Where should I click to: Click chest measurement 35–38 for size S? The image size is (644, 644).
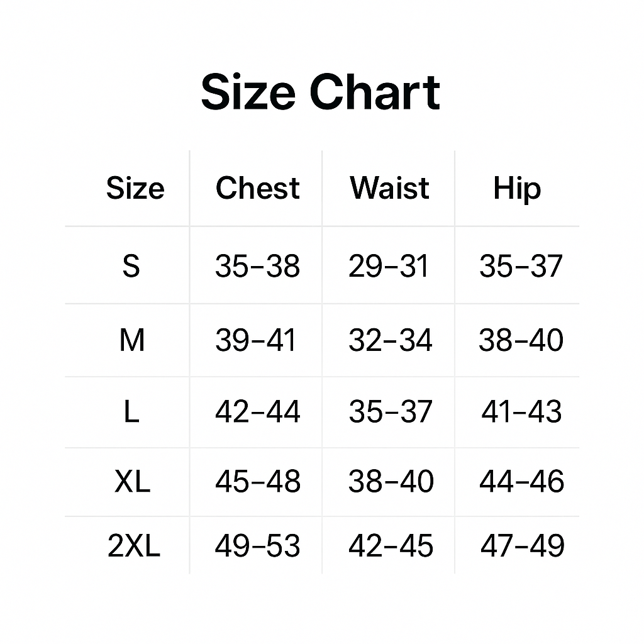pos(257,266)
